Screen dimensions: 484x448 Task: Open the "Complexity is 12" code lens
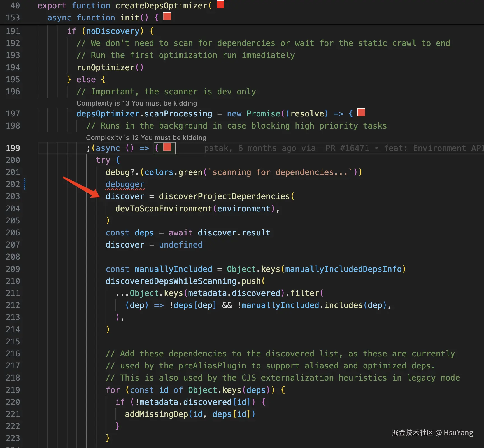tap(146, 138)
